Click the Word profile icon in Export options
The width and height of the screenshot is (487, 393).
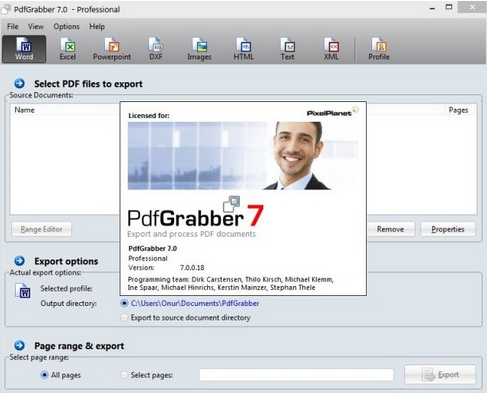coord(23,290)
